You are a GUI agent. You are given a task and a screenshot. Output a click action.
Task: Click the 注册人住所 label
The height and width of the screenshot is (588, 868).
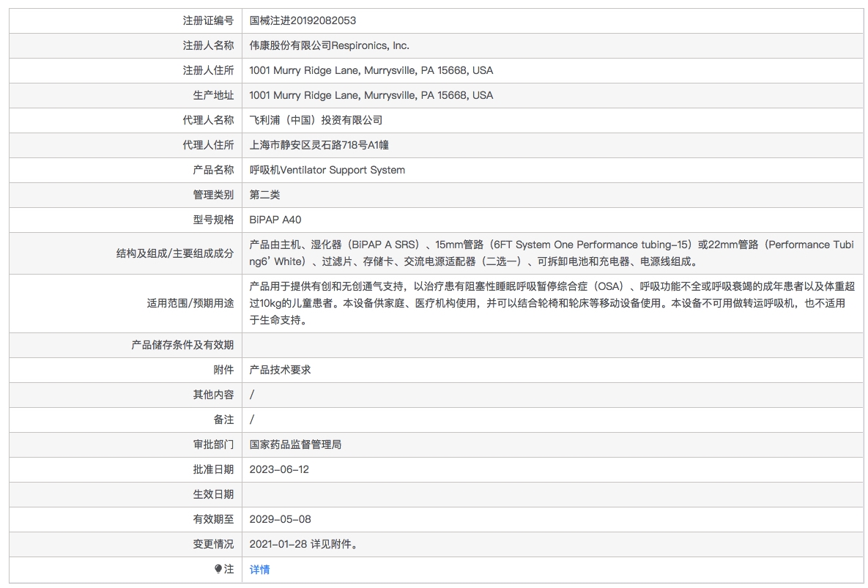[x=208, y=70]
